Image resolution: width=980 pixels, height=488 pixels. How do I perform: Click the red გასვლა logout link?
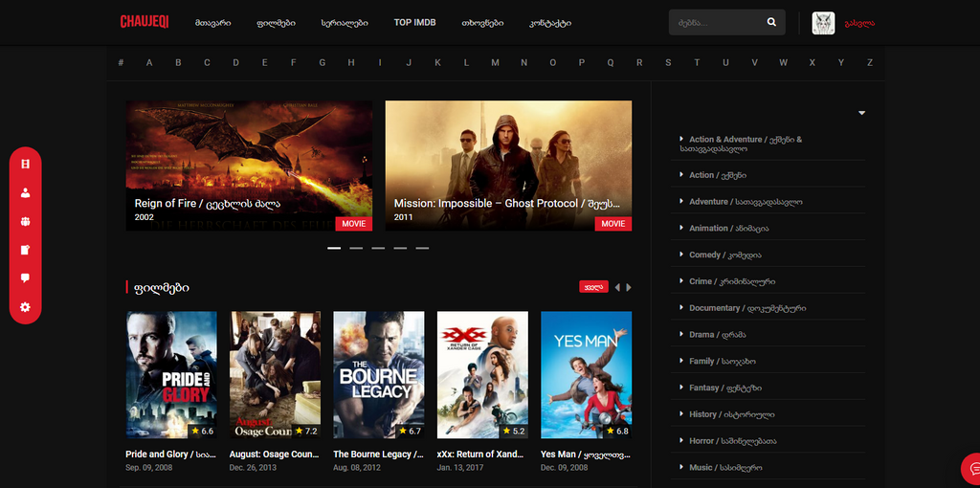pos(859,23)
